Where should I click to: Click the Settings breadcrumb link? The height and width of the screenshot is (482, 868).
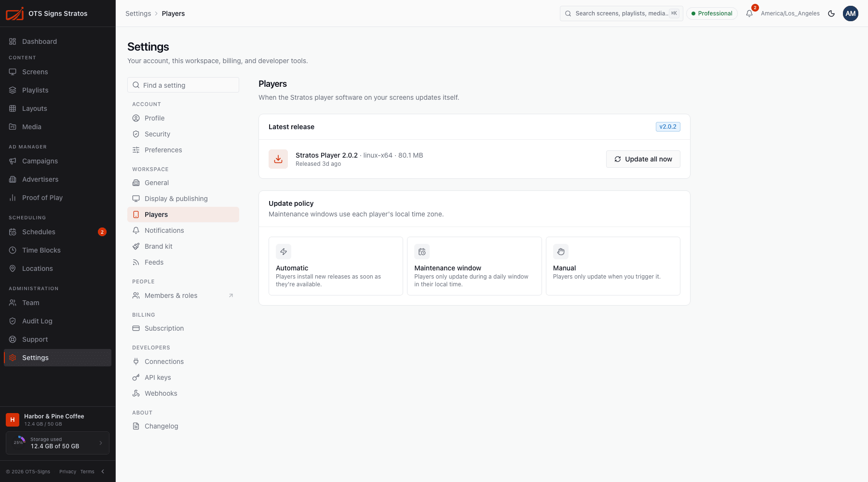pos(138,13)
